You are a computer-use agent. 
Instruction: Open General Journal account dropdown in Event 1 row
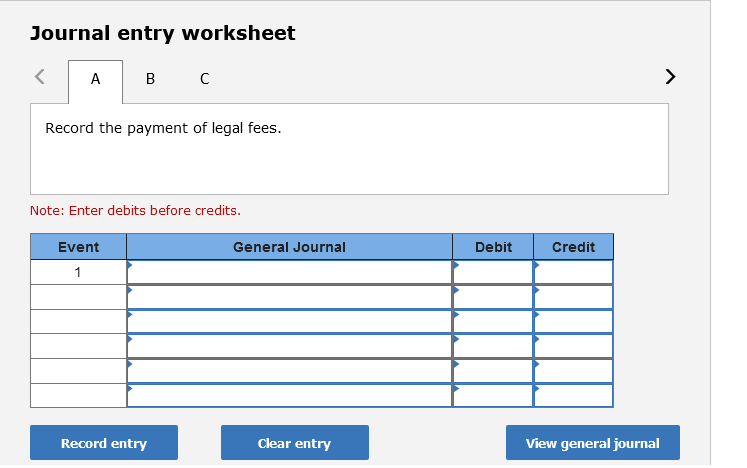coord(289,272)
